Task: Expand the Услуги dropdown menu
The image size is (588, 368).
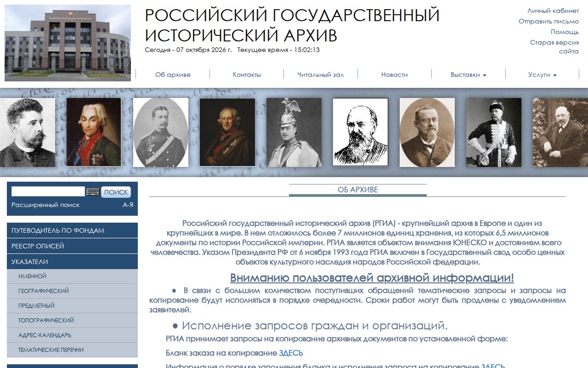Action: (x=542, y=75)
